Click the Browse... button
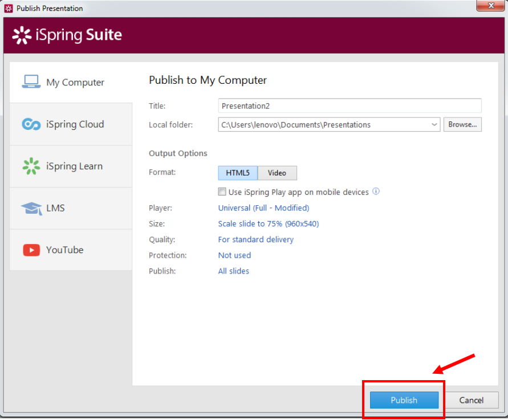 (x=462, y=125)
